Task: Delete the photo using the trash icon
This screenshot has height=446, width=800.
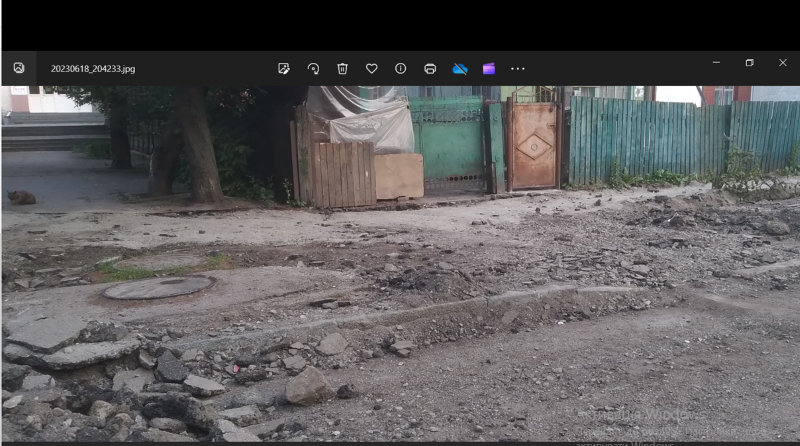Action: coord(342,68)
